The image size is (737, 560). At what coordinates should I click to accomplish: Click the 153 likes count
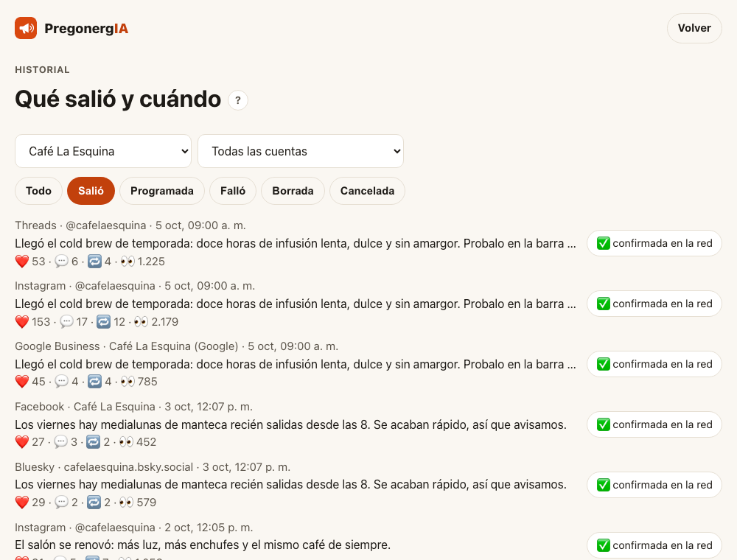point(41,322)
